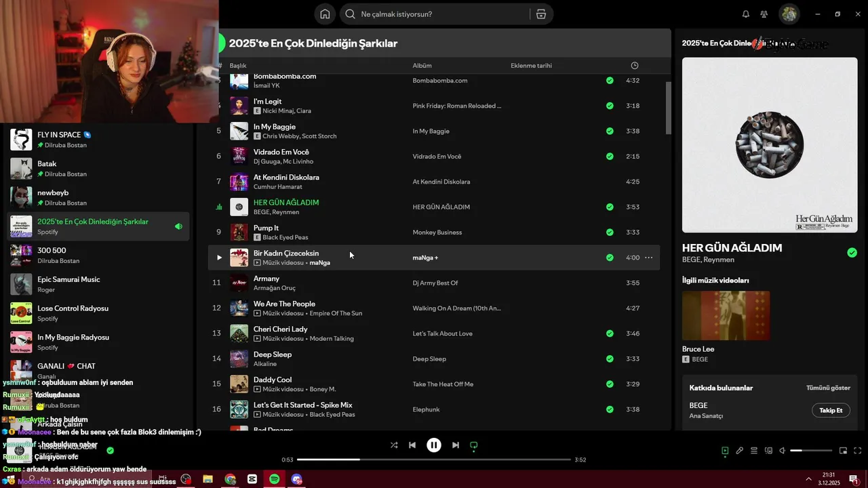Play Bir Kadın Çizeceksin via row play icon

(218, 258)
